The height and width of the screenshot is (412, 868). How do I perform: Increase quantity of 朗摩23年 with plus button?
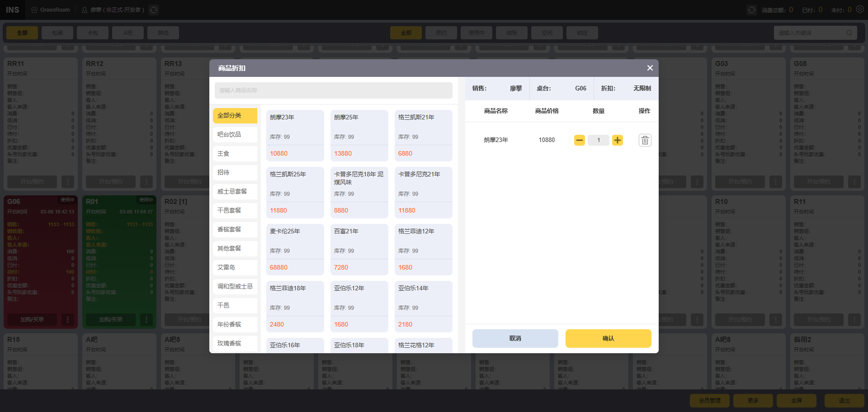(618, 140)
